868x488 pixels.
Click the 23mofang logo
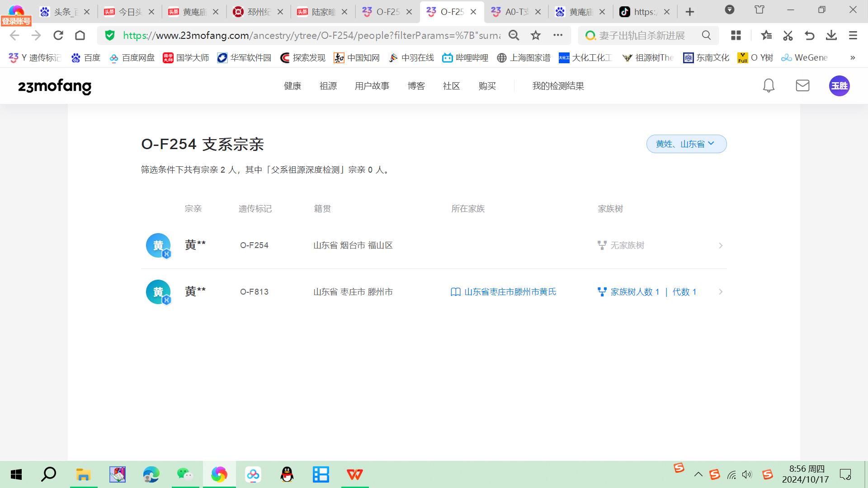pyautogui.click(x=55, y=86)
